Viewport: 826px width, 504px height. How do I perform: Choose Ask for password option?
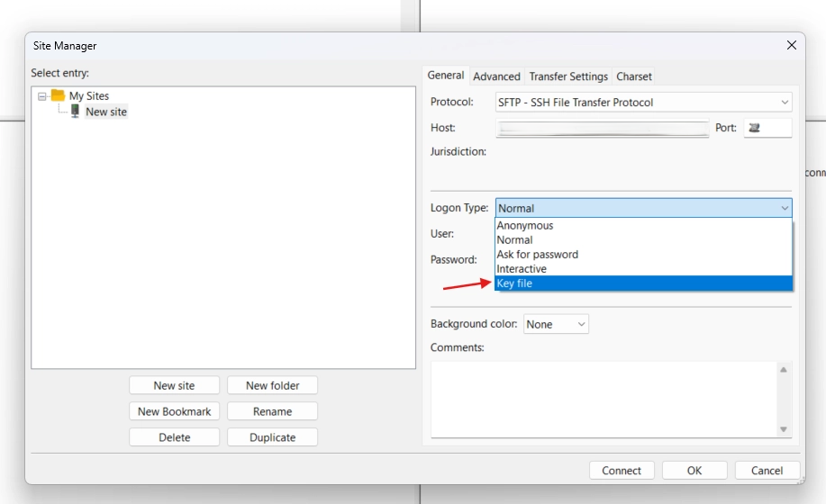tap(643, 254)
